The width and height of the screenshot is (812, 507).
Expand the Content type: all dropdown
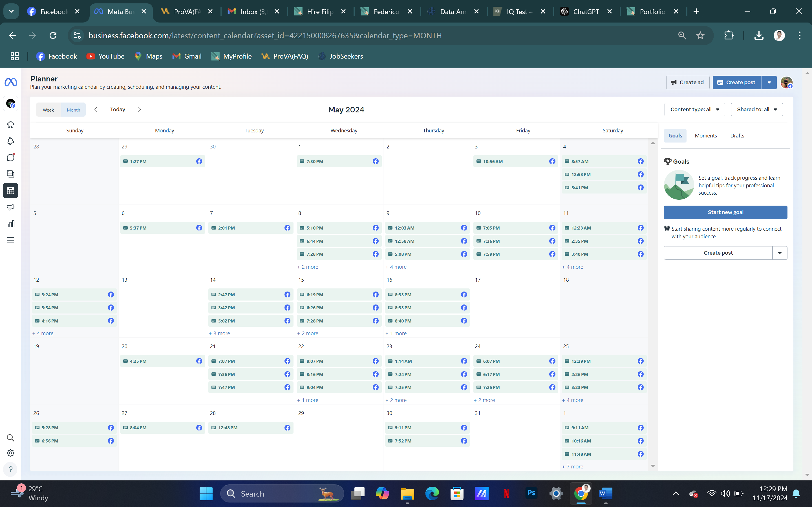click(694, 109)
